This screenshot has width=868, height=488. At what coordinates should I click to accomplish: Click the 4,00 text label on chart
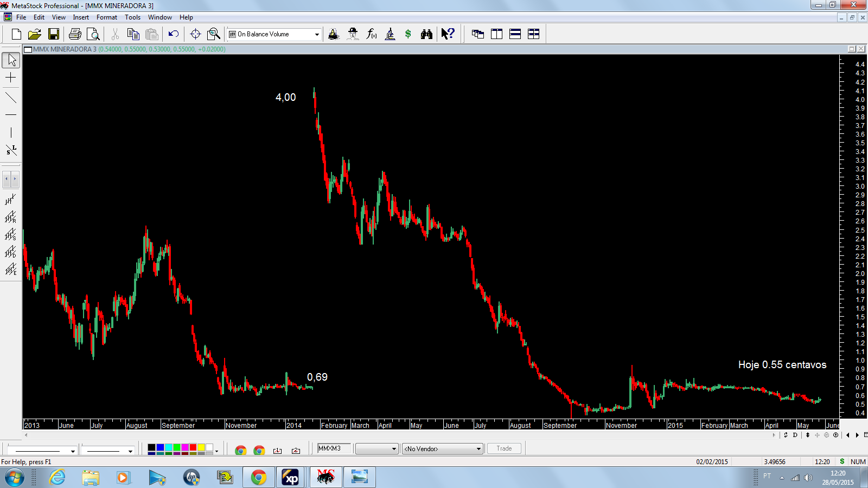pos(286,97)
